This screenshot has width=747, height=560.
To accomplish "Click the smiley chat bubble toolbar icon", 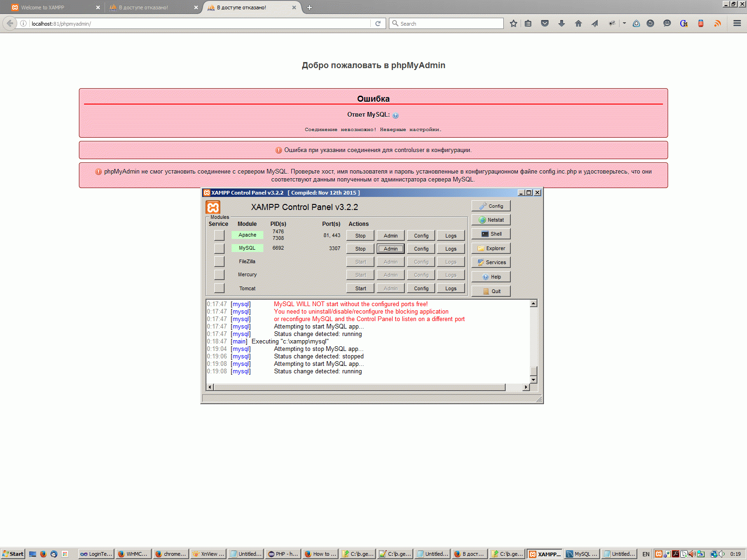I will coord(667,23).
